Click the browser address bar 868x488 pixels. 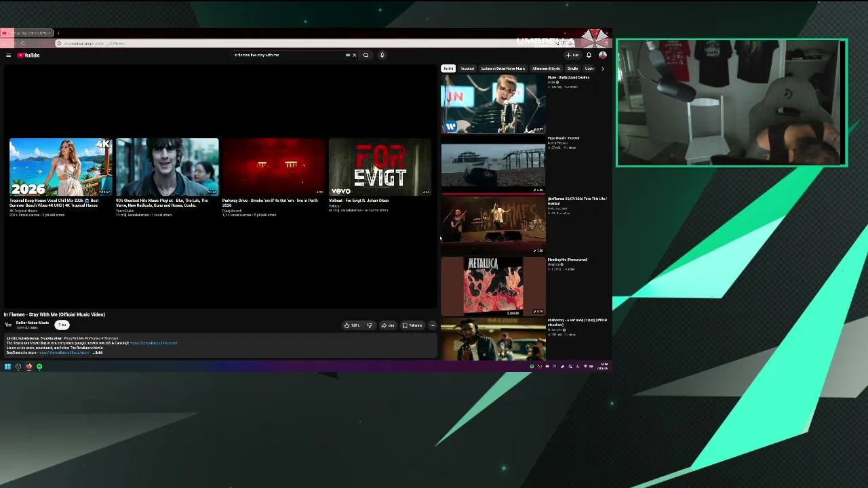pos(305,43)
